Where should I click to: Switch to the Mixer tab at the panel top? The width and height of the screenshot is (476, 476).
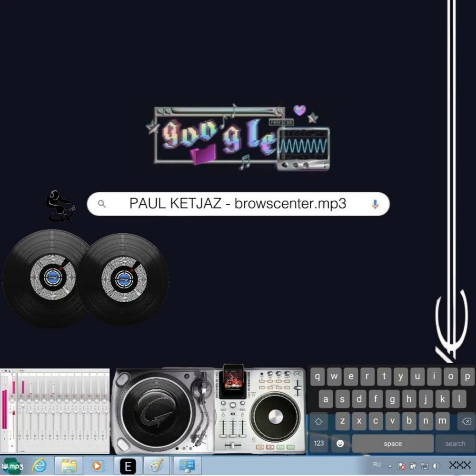coord(22,370)
